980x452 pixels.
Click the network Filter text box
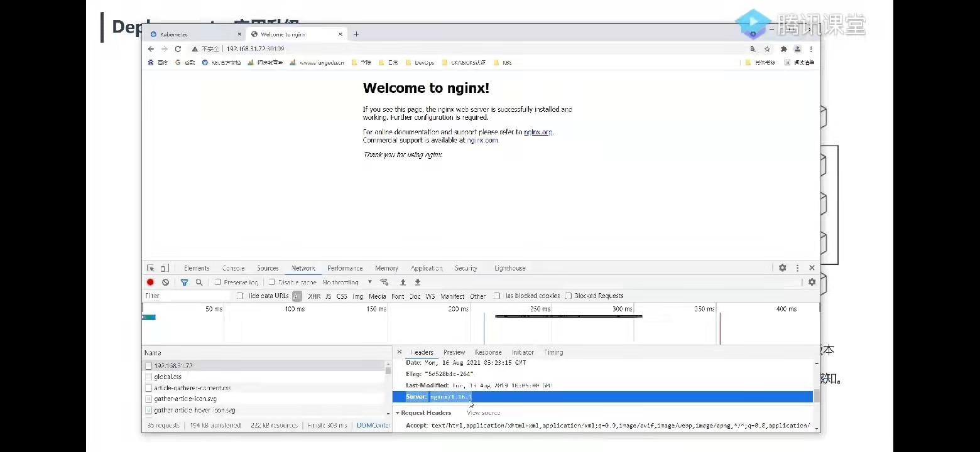(x=187, y=296)
